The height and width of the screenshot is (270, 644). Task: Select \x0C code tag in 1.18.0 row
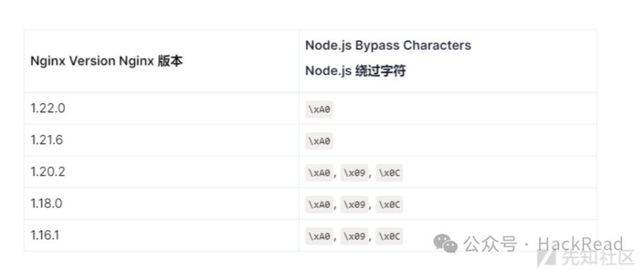[389, 204]
